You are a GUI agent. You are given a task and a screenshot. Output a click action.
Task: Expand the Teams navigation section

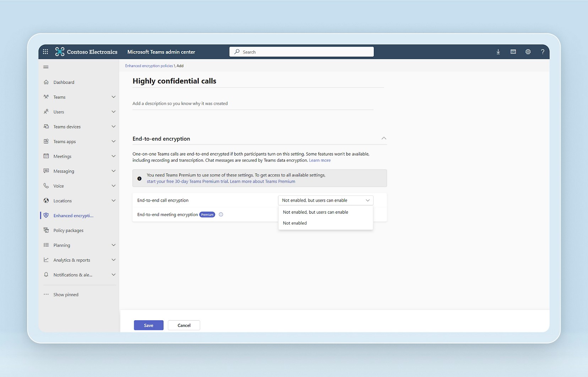point(113,97)
